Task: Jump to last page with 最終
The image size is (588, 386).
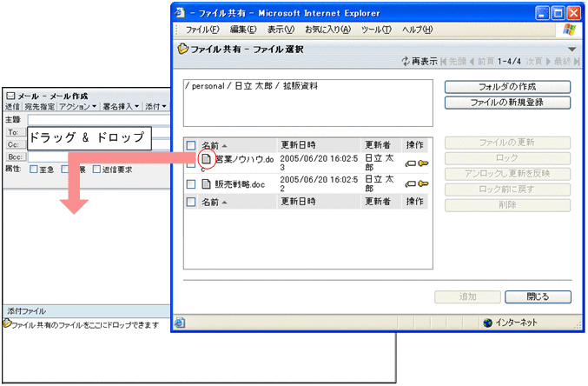Action: (566, 62)
